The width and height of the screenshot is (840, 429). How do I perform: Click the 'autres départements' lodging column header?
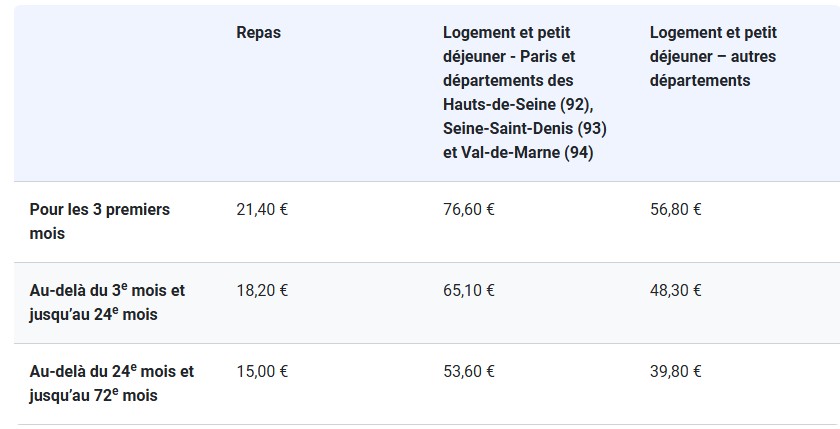point(712,57)
